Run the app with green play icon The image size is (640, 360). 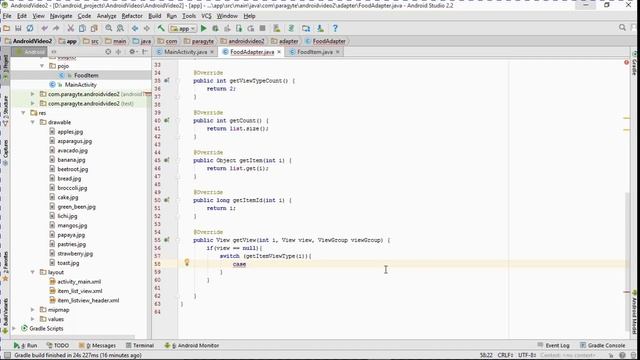point(204,28)
